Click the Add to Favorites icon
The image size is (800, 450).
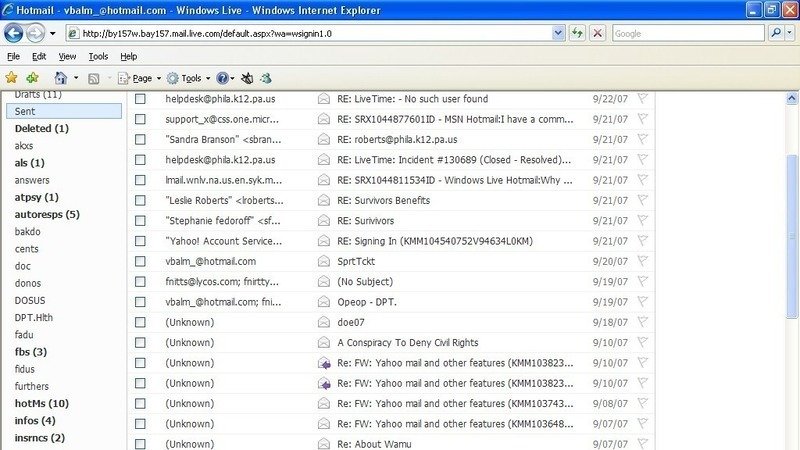point(33,78)
